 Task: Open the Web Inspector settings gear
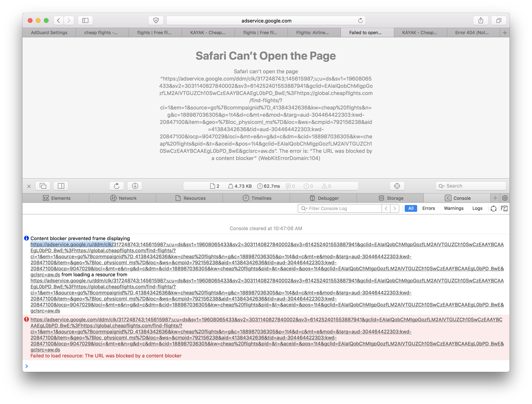point(504,198)
